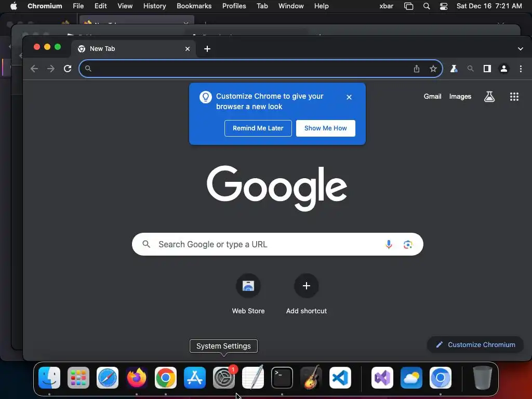This screenshot has width=532, height=399.
Task: Open TextEdit from the Dock
Action: [x=253, y=378]
